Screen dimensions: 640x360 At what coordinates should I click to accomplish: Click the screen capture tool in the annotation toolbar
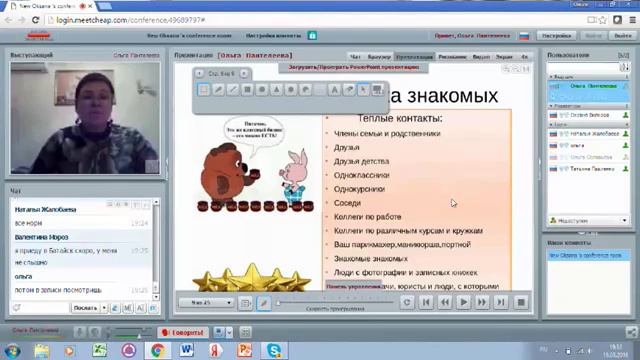pos(378,89)
